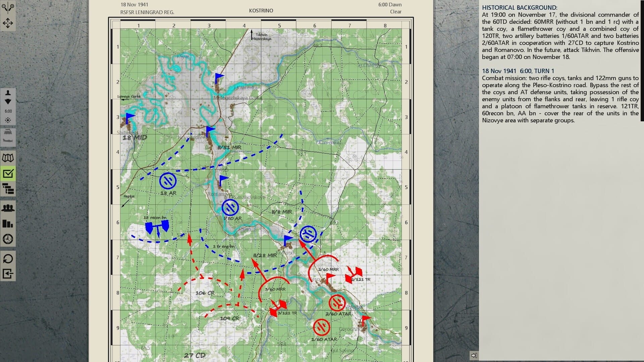Click the restart turn circular arrow icon

point(8,258)
